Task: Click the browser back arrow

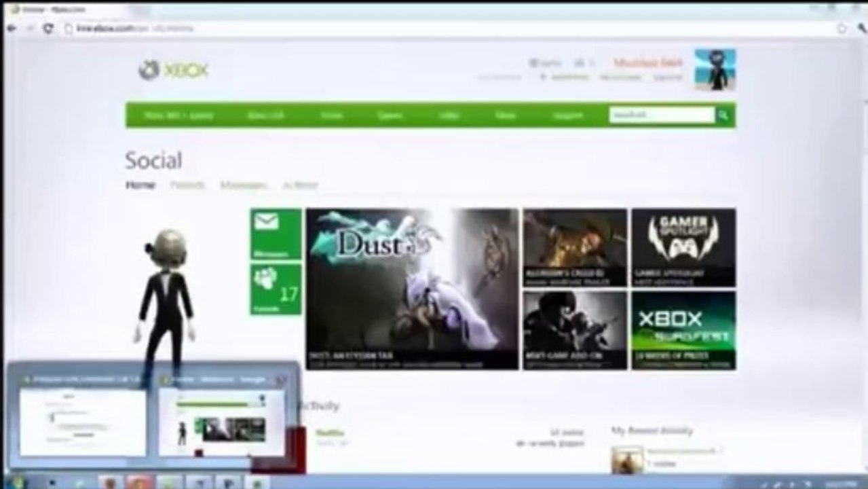Action: coord(12,28)
